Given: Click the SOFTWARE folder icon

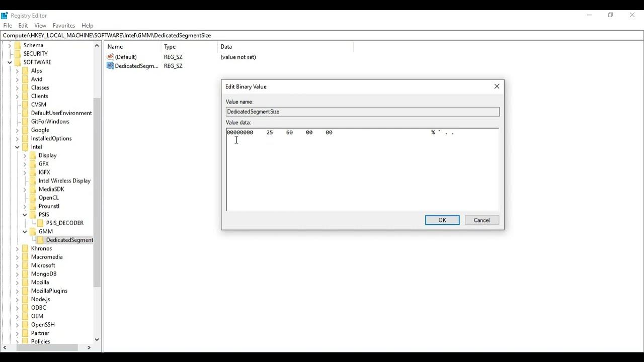Looking at the screenshot, I should click(x=18, y=62).
